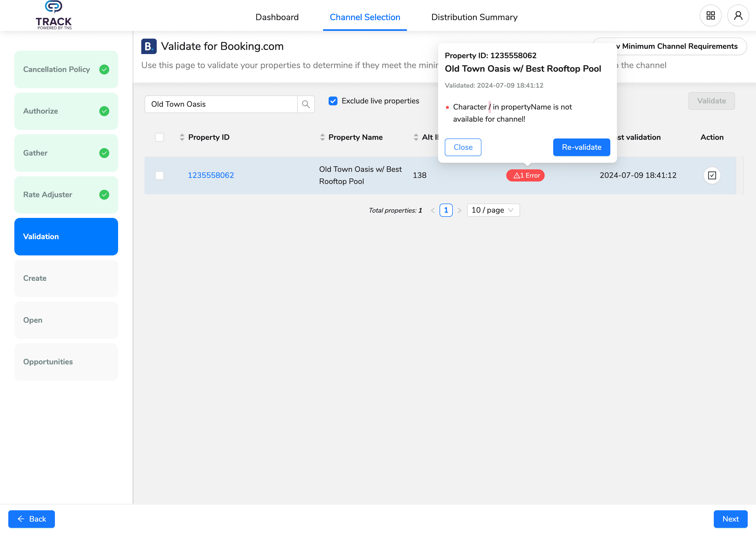
Task: Select page 1 in pagination
Action: 446,210
